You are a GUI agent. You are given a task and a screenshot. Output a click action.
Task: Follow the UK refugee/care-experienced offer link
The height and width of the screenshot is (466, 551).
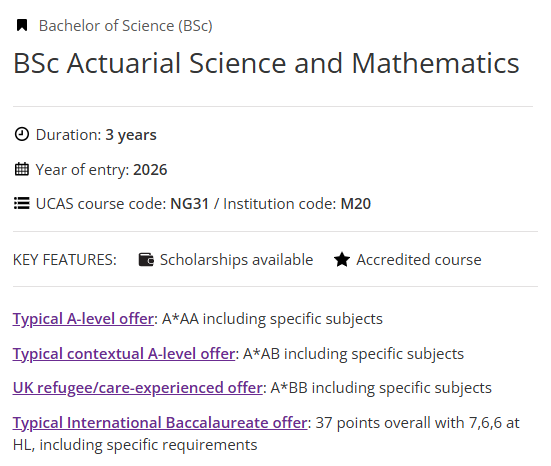(138, 388)
